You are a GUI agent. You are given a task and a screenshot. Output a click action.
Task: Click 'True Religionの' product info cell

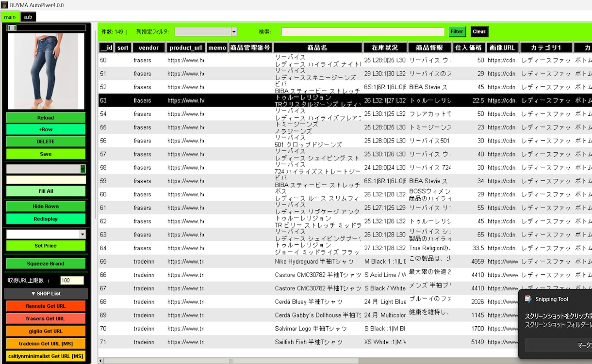coord(430,248)
